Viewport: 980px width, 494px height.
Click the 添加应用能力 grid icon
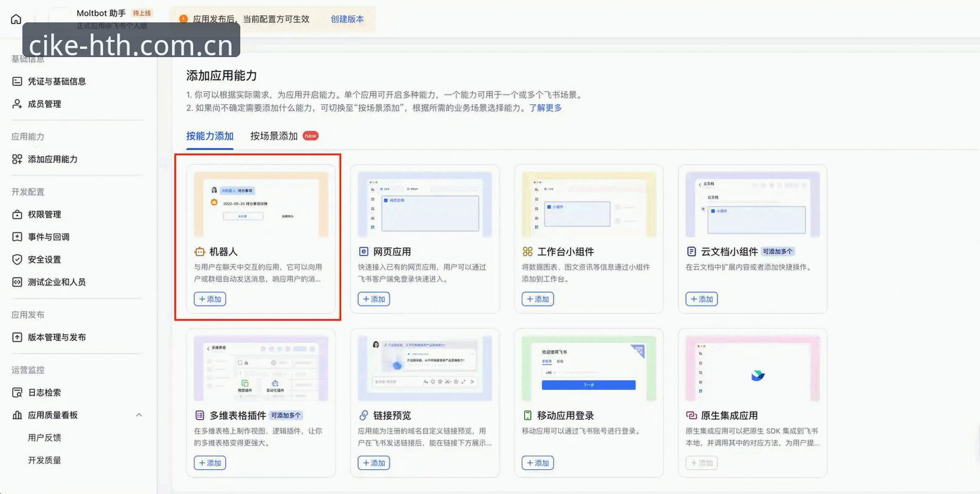click(x=17, y=159)
